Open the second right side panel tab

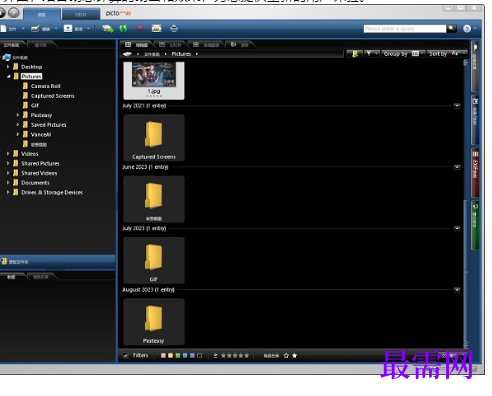click(x=475, y=120)
